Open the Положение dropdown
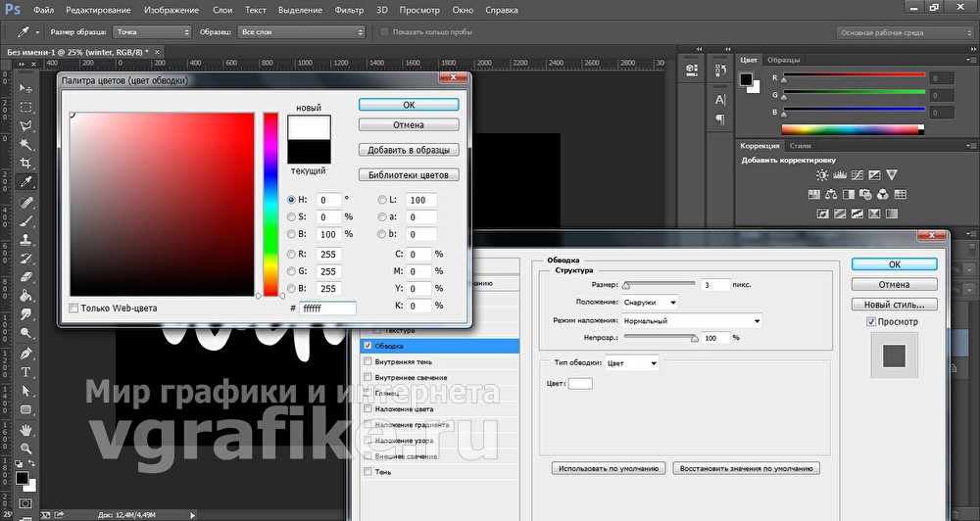Viewport: 980px width, 521px height. (x=650, y=303)
